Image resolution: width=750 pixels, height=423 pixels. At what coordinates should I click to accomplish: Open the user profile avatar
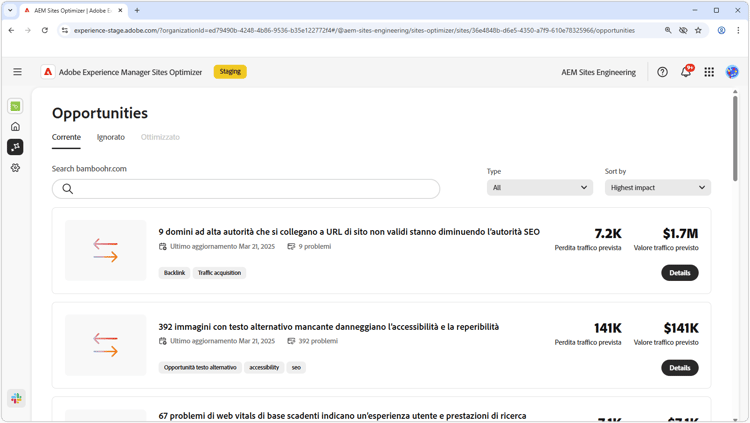coord(732,72)
